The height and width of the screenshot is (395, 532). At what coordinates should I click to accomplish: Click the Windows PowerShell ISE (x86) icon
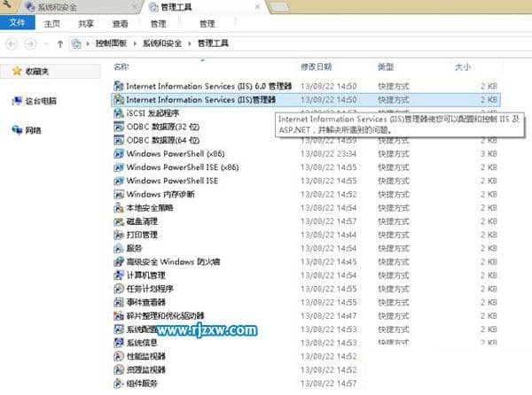click(x=119, y=167)
